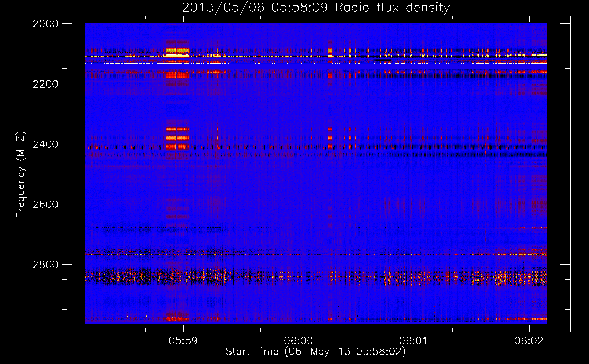Click the 2000 frequency tick label
Image resolution: width=589 pixels, height=364 pixels.
[46, 24]
